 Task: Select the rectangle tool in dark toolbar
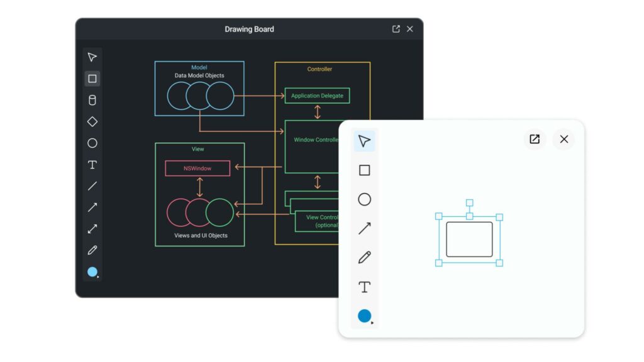(x=92, y=79)
